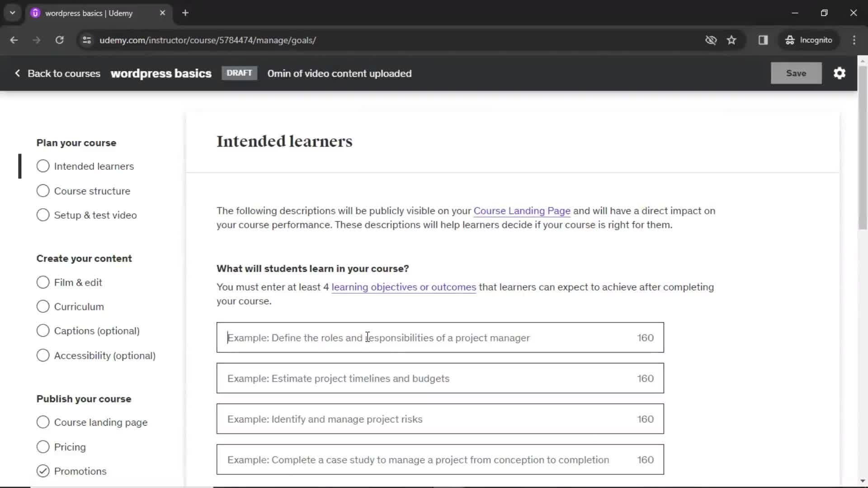Open the Promotions section label

point(80,471)
